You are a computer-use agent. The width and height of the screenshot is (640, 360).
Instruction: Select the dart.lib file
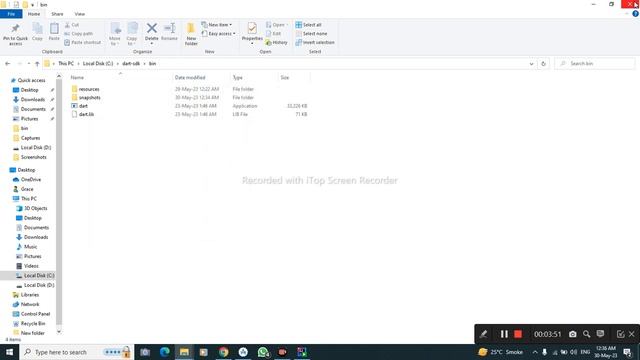[86, 114]
